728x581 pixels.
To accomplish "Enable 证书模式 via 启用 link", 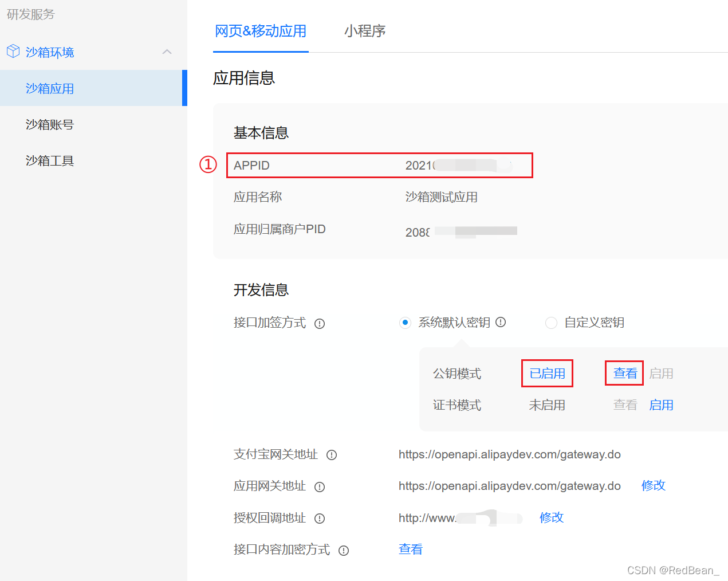I will pos(661,405).
